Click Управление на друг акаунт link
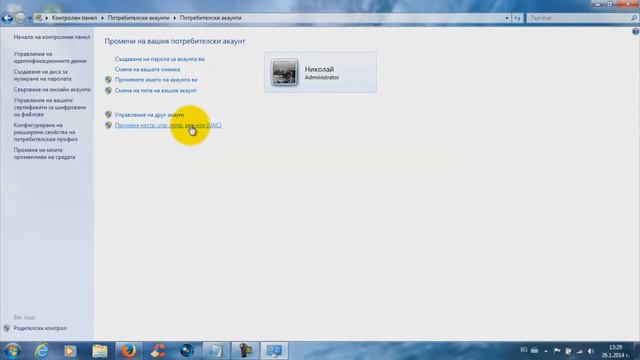This screenshot has width=640, height=360. 149,115
